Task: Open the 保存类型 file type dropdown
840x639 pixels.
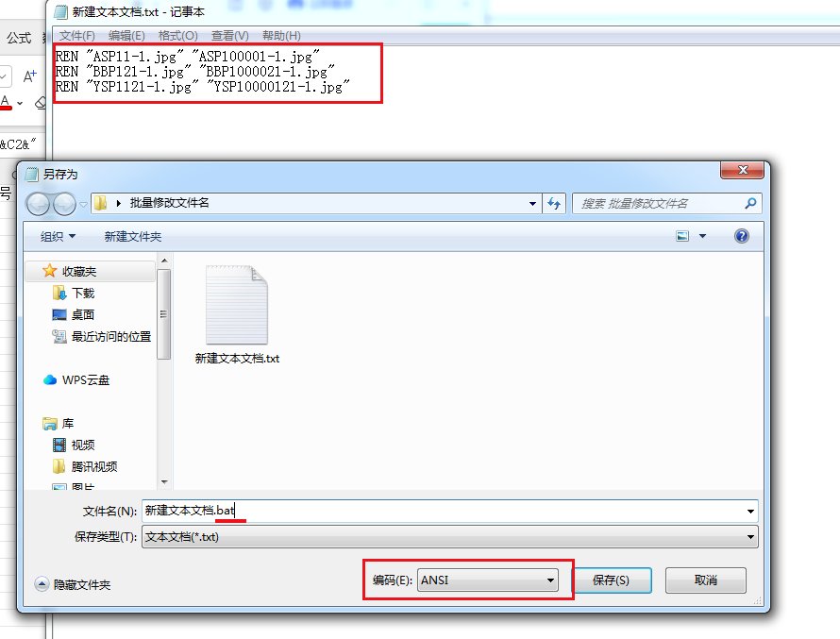Action: tap(750, 537)
